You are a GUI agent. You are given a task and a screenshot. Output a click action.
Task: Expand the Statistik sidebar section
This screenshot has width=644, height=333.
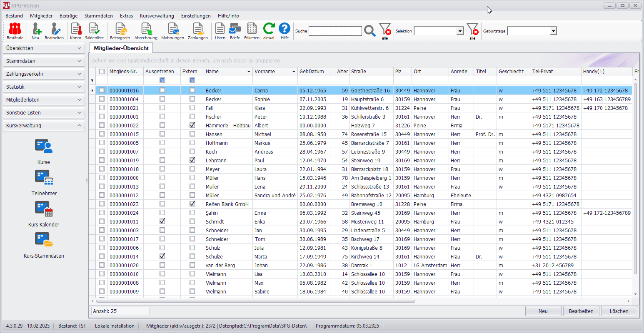tap(44, 87)
